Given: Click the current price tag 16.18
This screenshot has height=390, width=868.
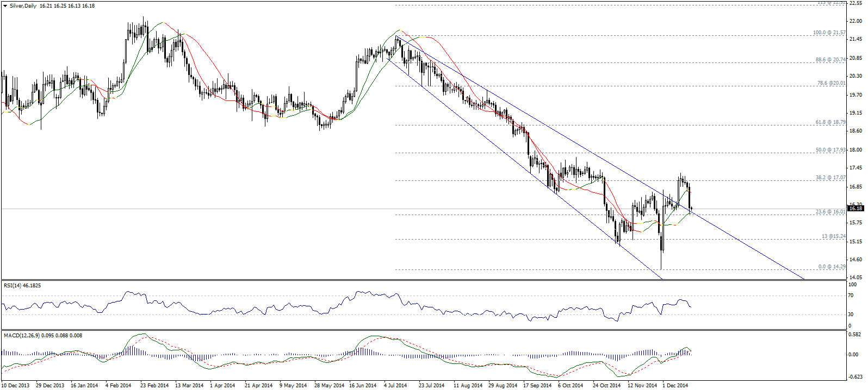Looking at the screenshot, I should pyautogui.click(x=856, y=209).
